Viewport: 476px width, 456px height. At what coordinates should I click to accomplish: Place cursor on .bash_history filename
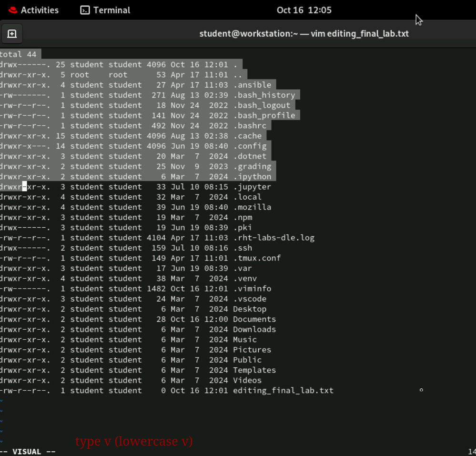point(264,95)
